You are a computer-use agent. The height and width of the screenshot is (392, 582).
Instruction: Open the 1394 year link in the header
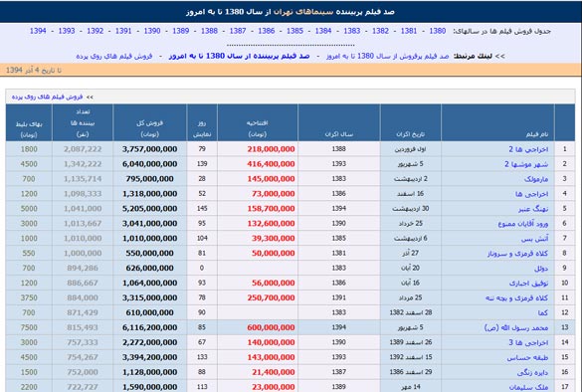(38, 31)
